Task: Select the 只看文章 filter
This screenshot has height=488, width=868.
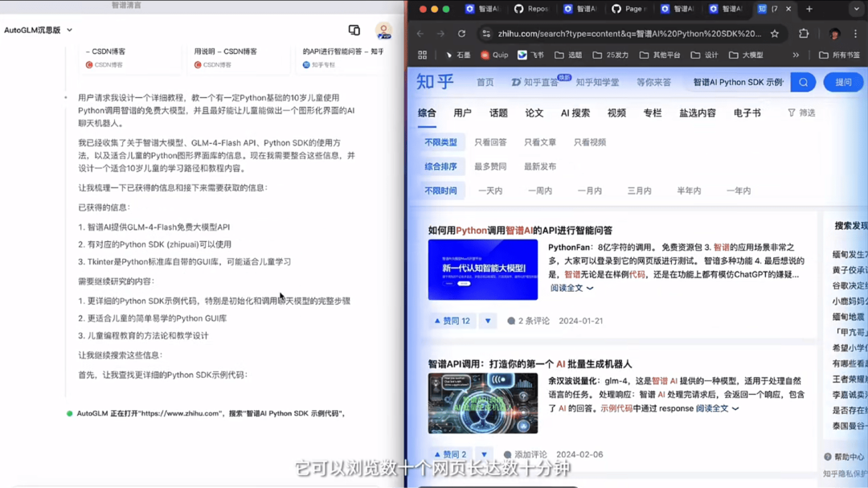Action: point(540,142)
